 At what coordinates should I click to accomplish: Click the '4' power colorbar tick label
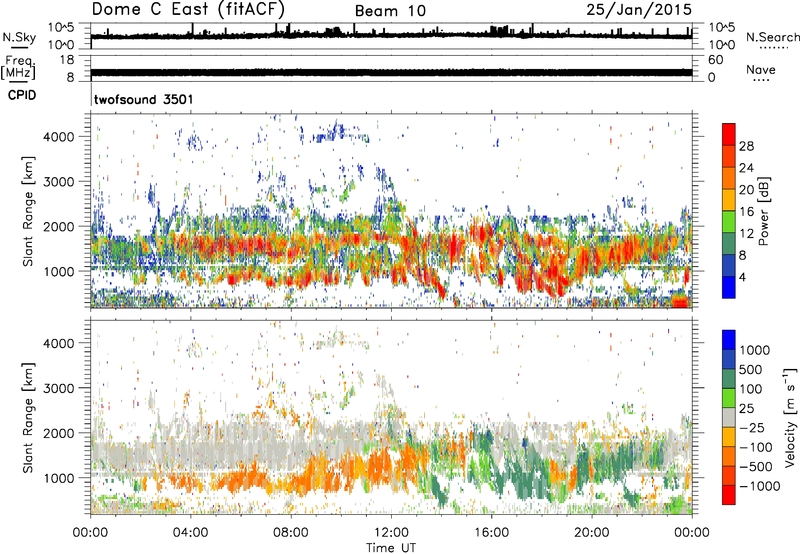point(742,277)
